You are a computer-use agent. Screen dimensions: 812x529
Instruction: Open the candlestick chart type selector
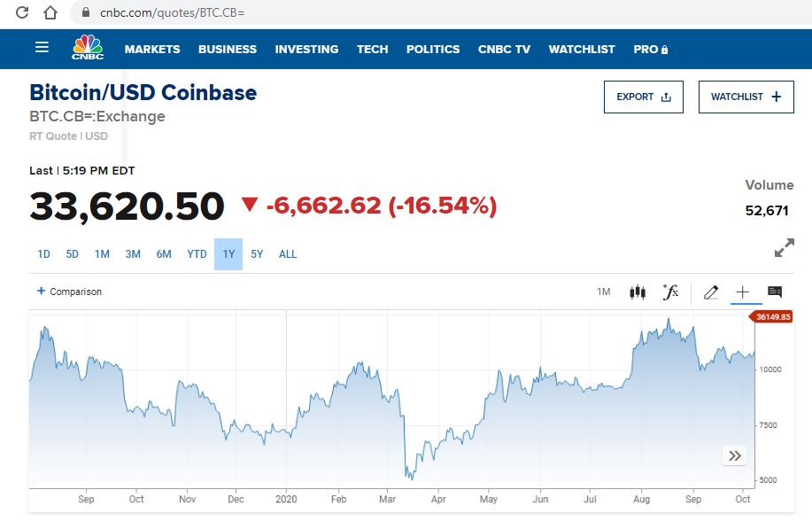[x=638, y=292]
